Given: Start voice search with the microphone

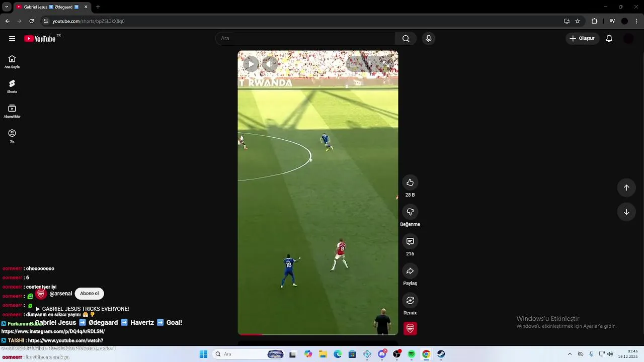Looking at the screenshot, I should [x=428, y=39].
